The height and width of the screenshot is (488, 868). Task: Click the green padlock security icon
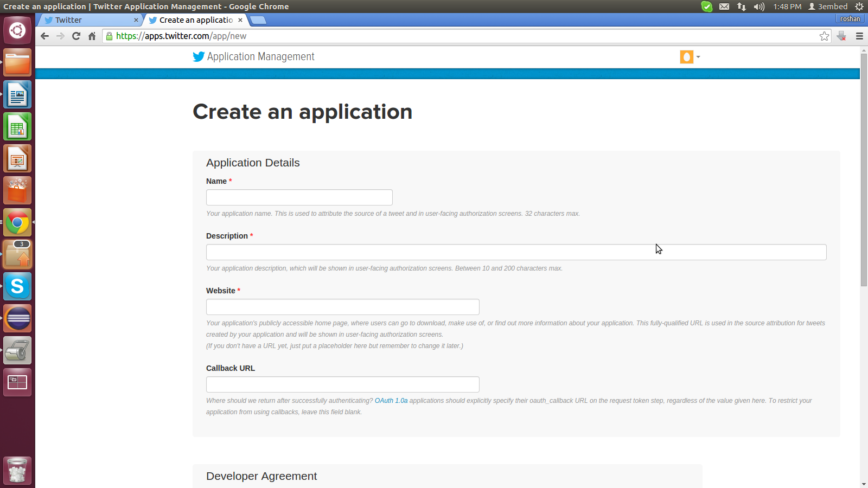(109, 36)
